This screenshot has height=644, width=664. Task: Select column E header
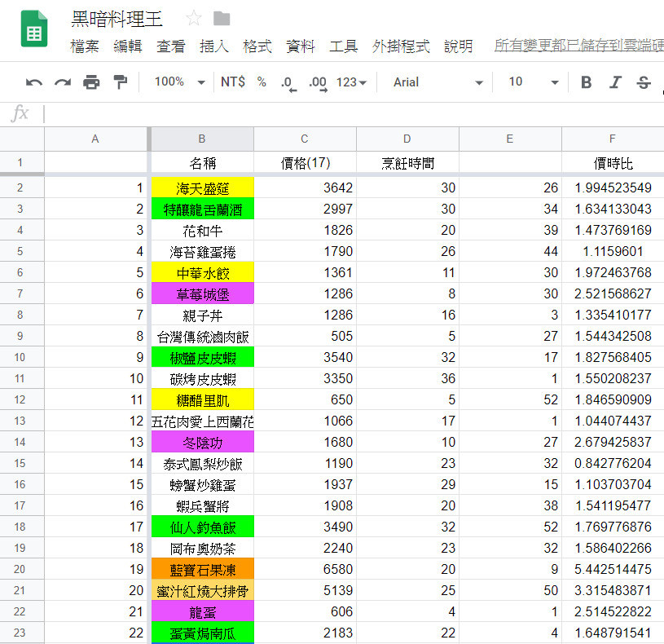(510, 139)
